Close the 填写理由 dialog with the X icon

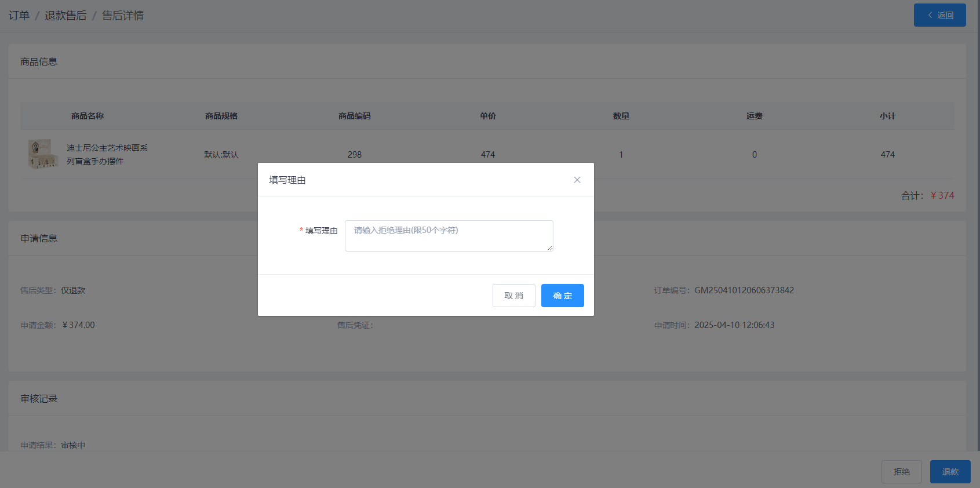pos(577,180)
